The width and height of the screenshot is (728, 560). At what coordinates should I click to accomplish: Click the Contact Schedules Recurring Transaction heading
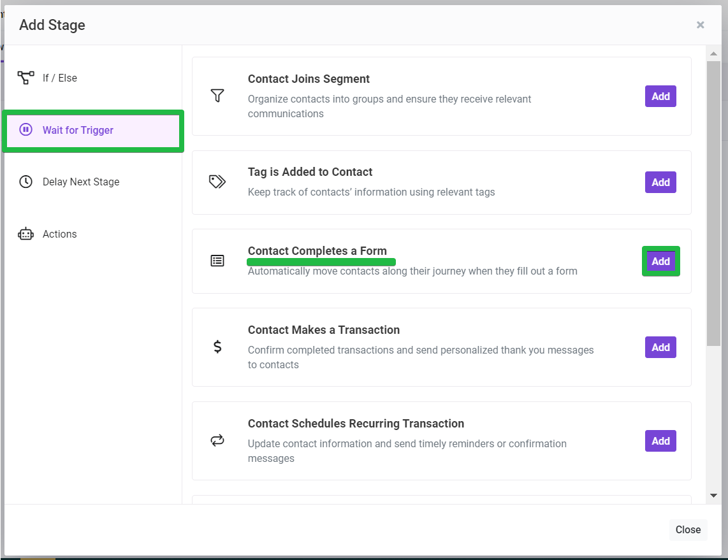[356, 424]
